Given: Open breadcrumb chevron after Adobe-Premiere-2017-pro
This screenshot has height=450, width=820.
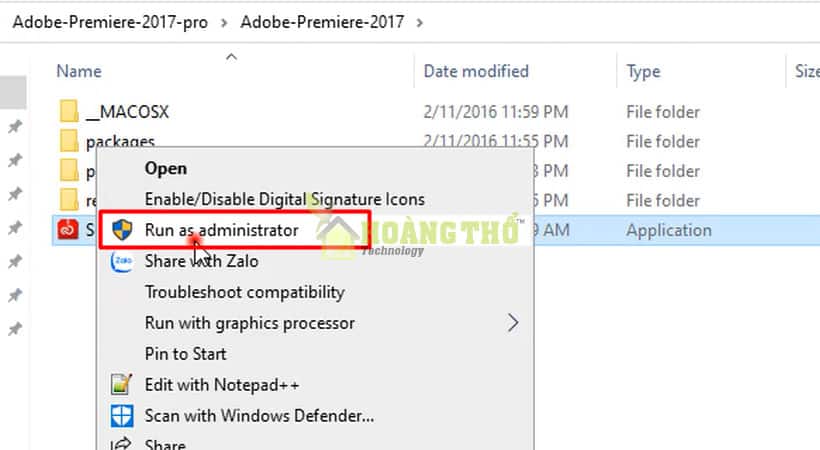Looking at the screenshot, I should pyautogui.click(x=224, y=23).
